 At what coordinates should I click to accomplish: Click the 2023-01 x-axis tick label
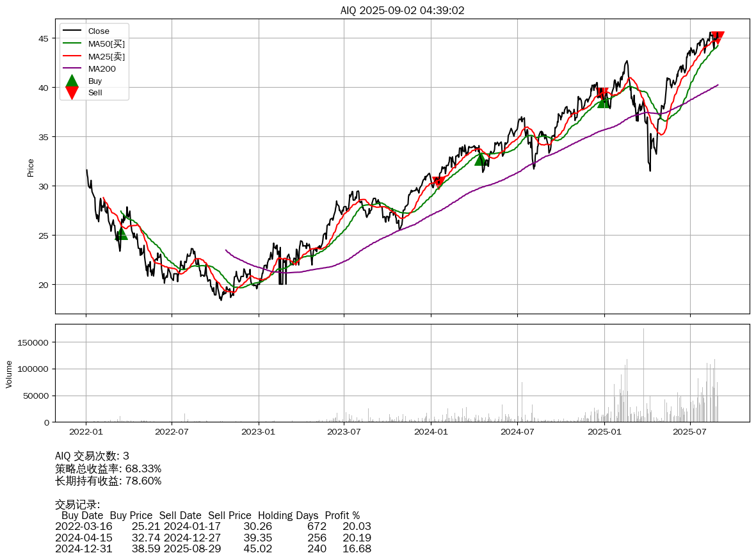[259, 432]
